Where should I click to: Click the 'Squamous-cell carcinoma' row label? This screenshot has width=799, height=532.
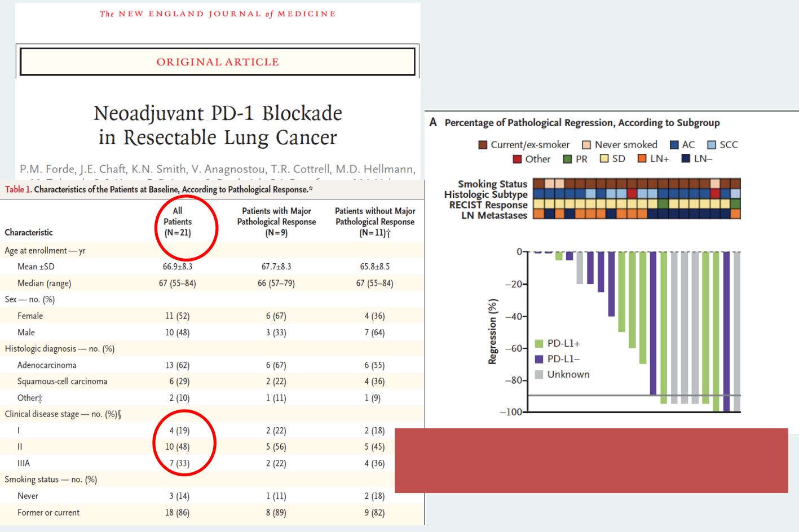(62, 382)
